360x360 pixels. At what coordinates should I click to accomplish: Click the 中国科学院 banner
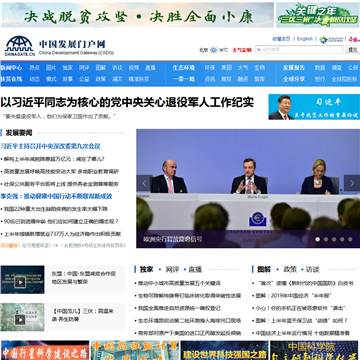(x=314, y=350)
